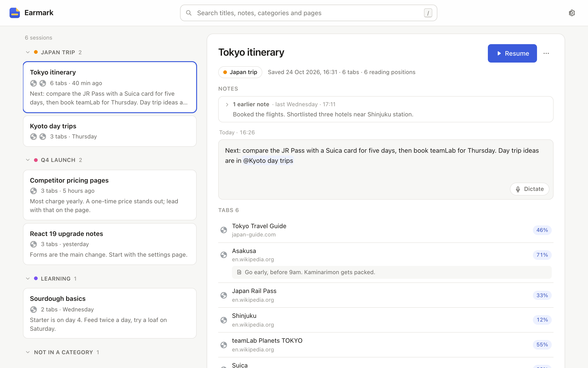The width and height of the screenshot is (588, 368).
Task: Open the Tokyo Travel Guide tab link
Action: pyautogui.click(x=259, y=226)
